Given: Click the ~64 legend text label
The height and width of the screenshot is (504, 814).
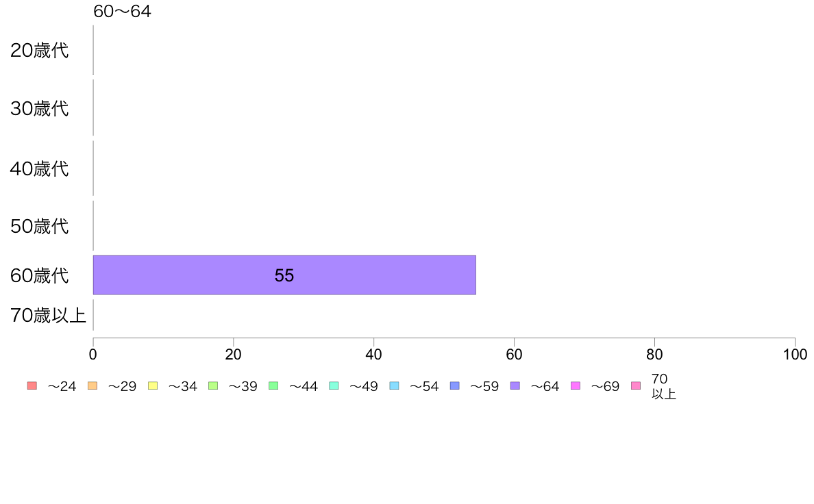Looking at the screenshot, I should tap(545, 386).
